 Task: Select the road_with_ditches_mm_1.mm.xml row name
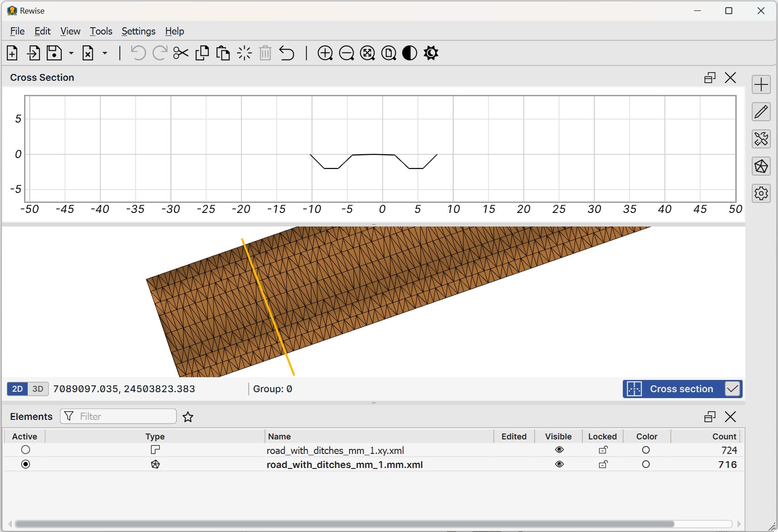pyautogui.click(x=345, y=465)
